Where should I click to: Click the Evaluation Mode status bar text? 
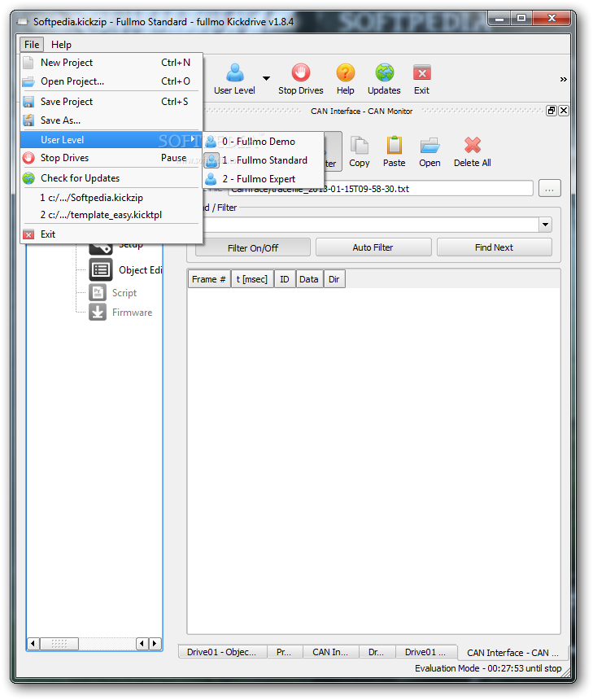[488, 668]
